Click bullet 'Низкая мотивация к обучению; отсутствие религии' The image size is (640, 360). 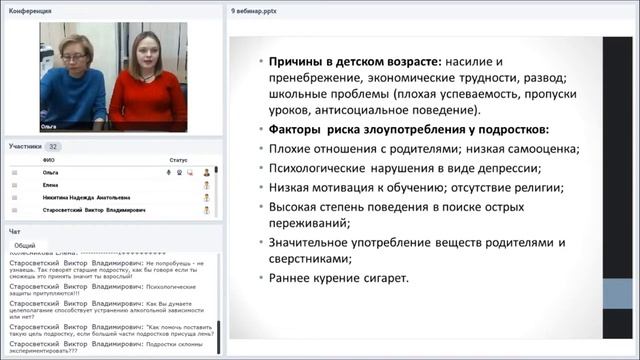416,188
